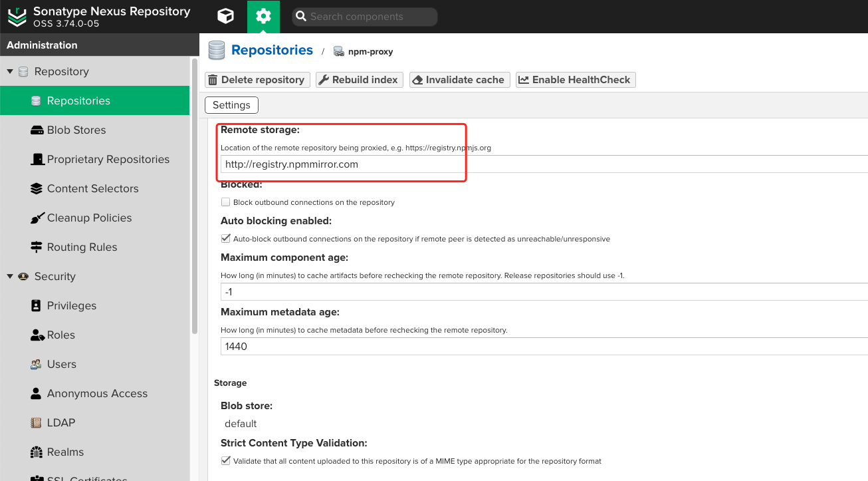Click the Content Selectors layers icon

point(37,189)
